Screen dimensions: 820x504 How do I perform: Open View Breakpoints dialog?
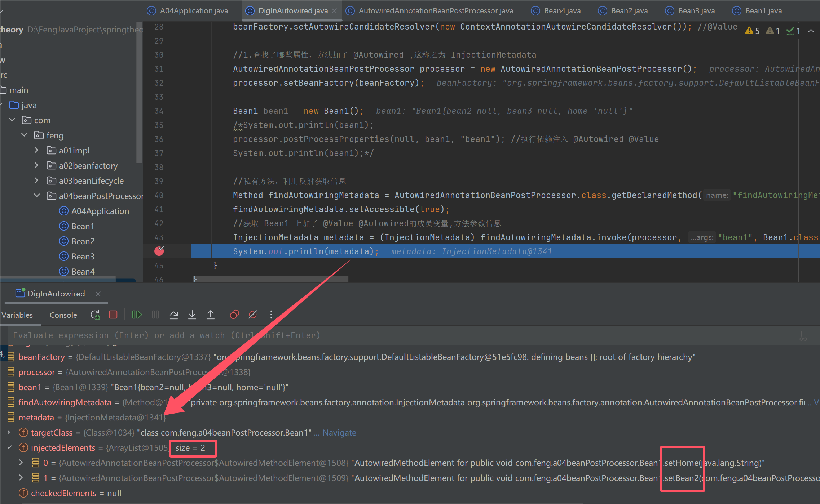pos(234,315)
